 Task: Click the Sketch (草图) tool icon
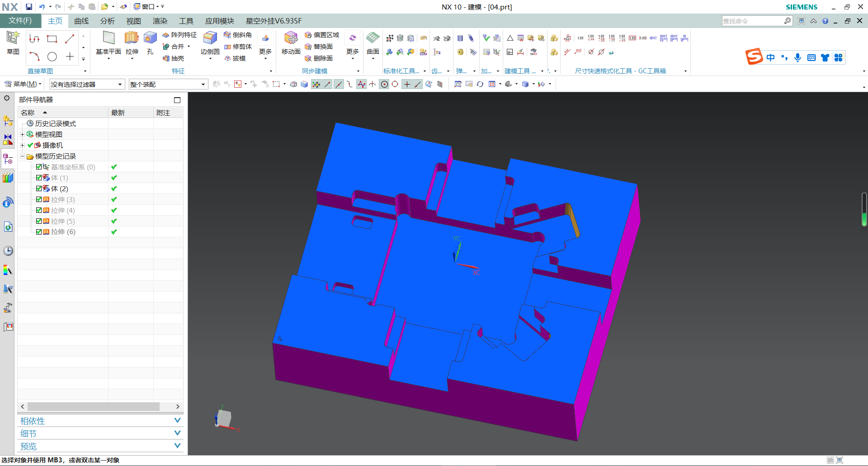click(x=13, y=38)
